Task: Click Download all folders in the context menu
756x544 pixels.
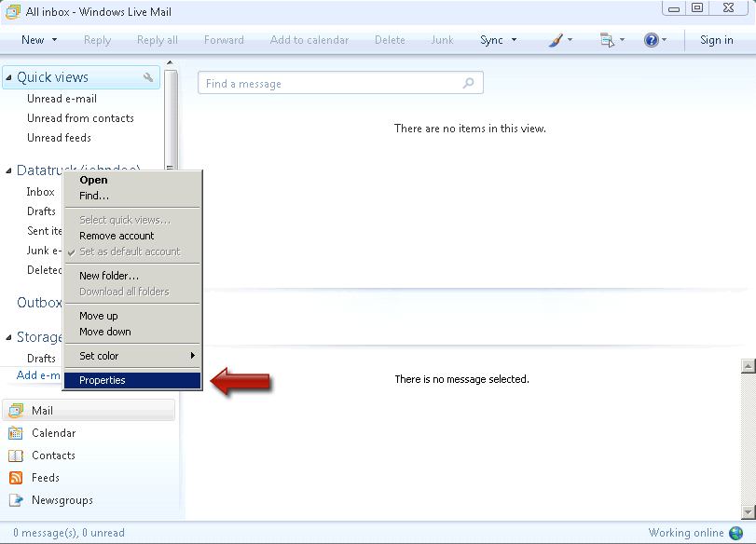Action: coord(132,292)
